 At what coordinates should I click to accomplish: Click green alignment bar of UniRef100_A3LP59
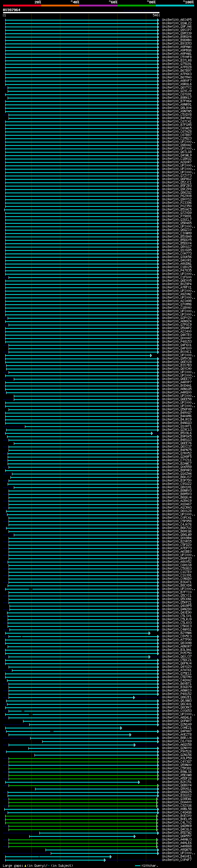[x=83, y=758]
